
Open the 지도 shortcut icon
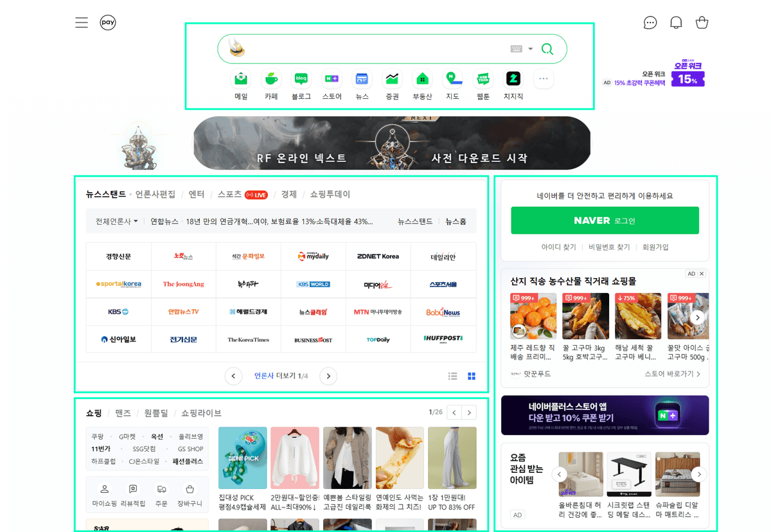pos(452,79)
